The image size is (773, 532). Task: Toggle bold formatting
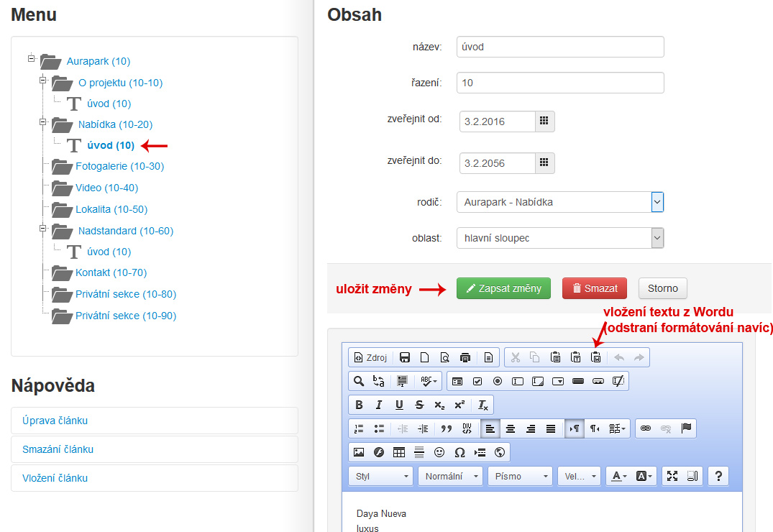[x=359, y=405]
